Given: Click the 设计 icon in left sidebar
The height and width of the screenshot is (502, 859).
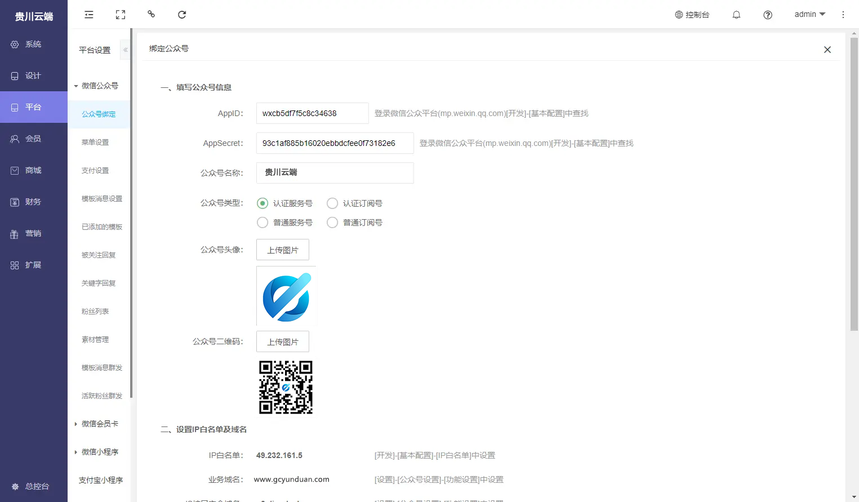Looking at the screenshot, I should click(15, 76).
